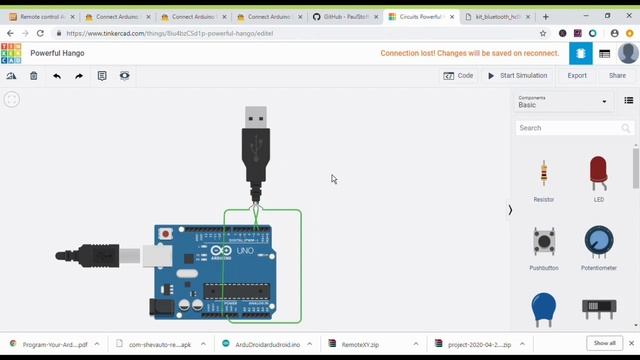Select the blue capacitor component
Image resolution: width=640 pixels, height=360 pixels.
(x=544, y=309)
